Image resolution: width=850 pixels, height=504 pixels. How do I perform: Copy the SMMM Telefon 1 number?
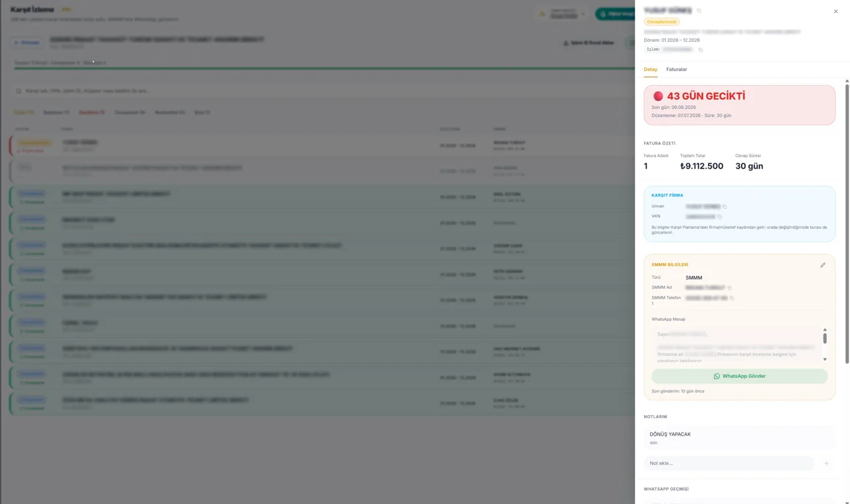732,298
